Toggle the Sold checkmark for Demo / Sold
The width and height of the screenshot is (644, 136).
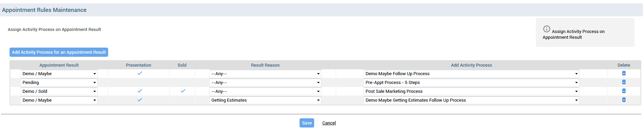183,91
